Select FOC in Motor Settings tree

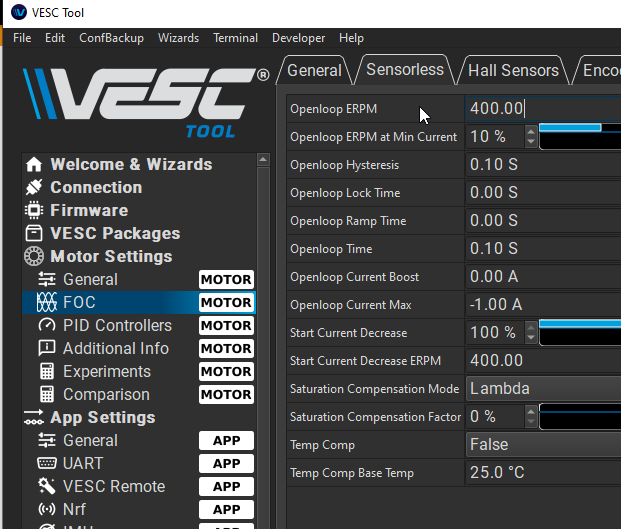80,303
